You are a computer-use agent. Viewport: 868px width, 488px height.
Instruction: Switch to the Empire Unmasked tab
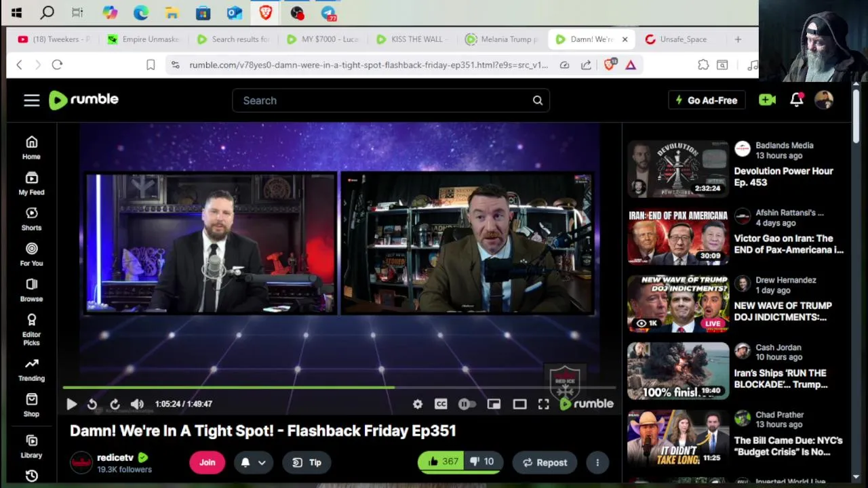pos(144,39)
